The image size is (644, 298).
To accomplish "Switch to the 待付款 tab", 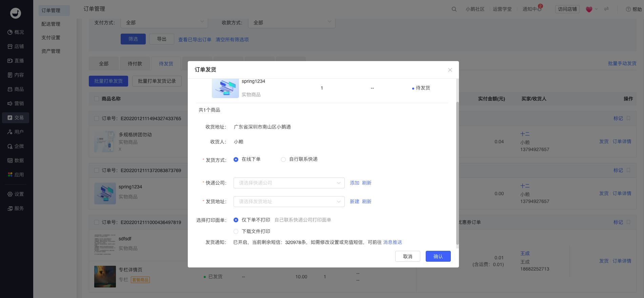I will pos(135,64).
